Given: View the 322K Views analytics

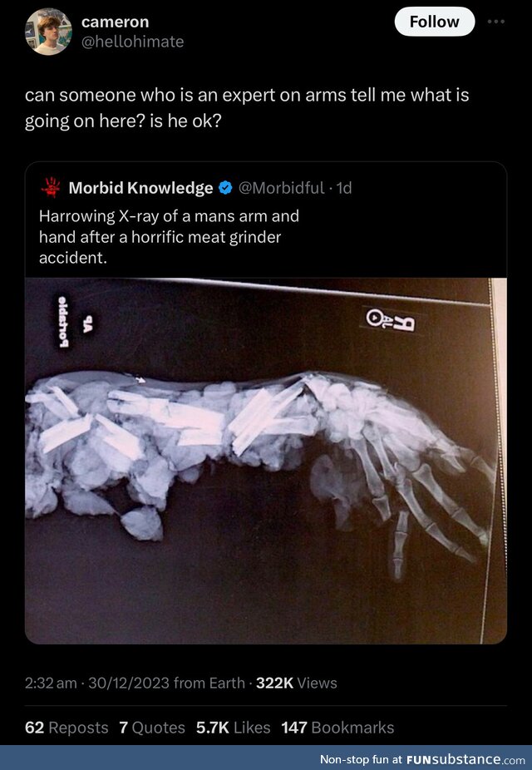Looking at the screenshot, I should click(x=297, y=683).
